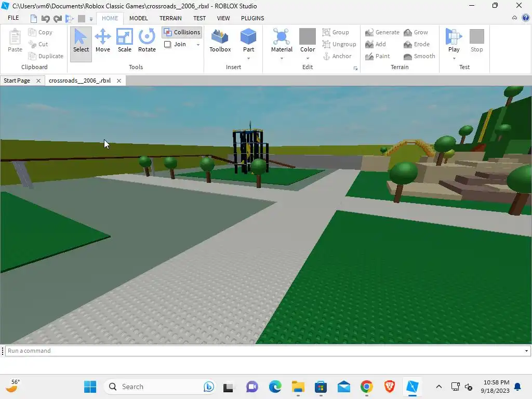Stop the running test

(x=477, y=41)
